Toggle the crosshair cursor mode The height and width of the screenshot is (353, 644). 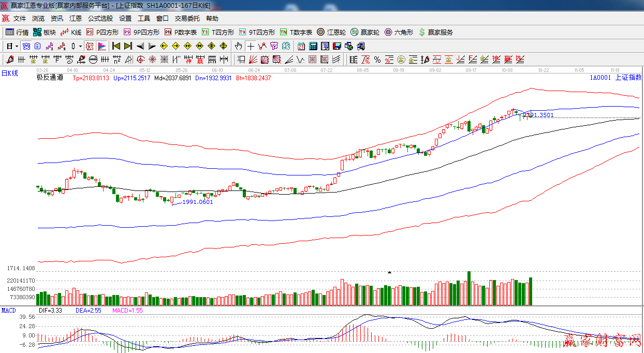[x=251, y=46]
